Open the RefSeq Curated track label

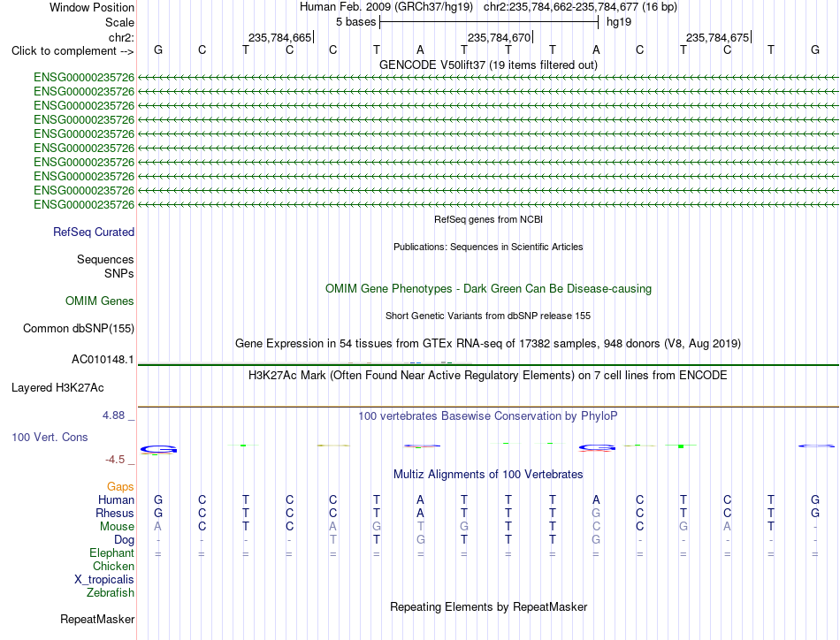coord(93,232)
